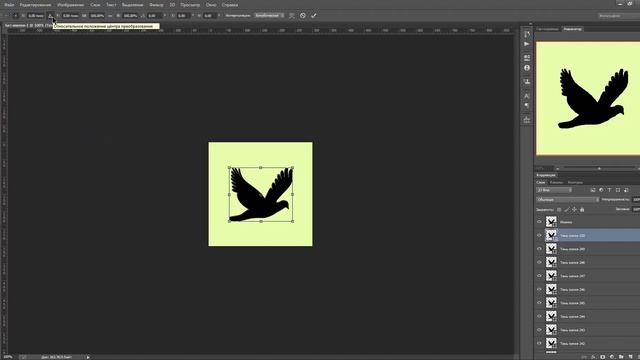Click the thumbnail of layer Тень копия 242
This screenshot has height=360, width=640.
pyautogui.click(x=551, y=343)
